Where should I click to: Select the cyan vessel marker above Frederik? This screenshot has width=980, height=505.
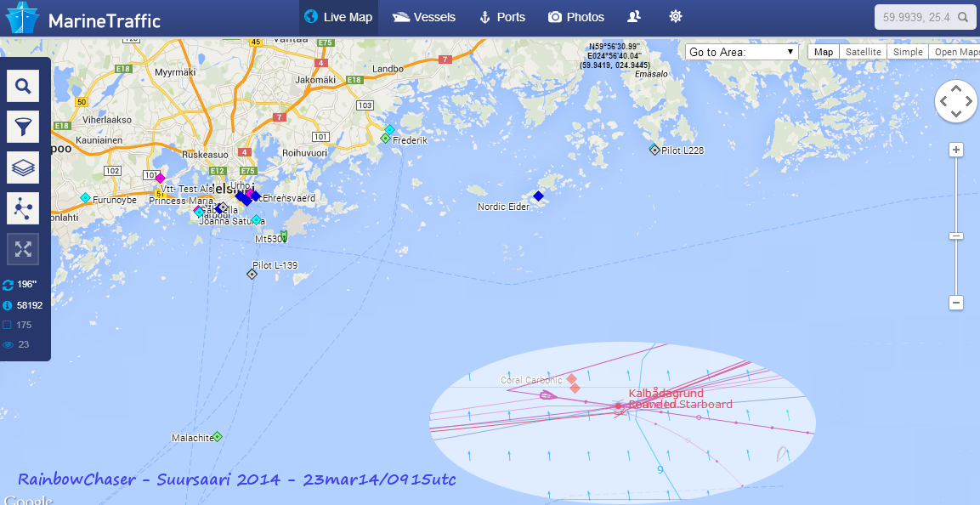tap(389, 129)
